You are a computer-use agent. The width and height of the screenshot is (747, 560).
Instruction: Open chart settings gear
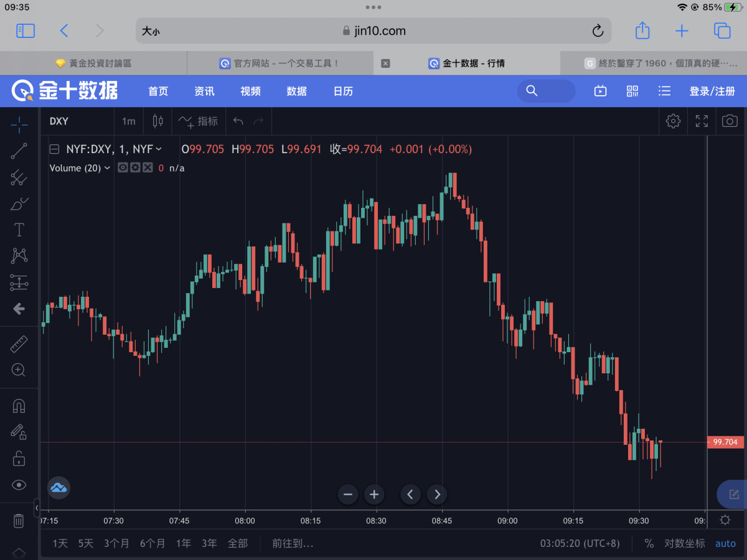pos(673,121)
